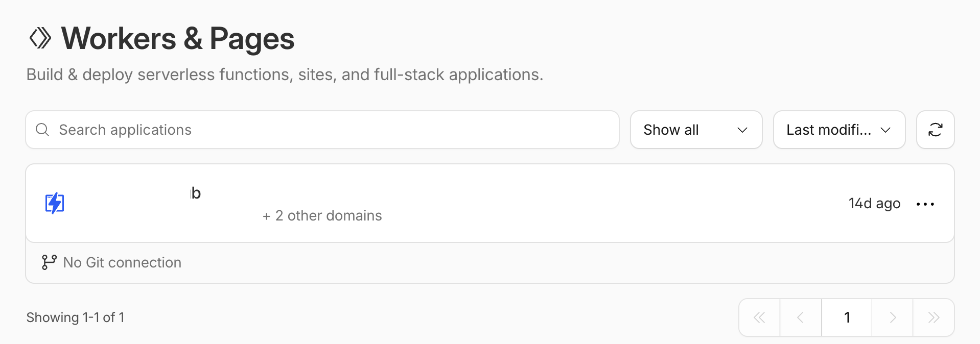
Task: Open the three-dot actions menu
Action: [x=925, y=204]
